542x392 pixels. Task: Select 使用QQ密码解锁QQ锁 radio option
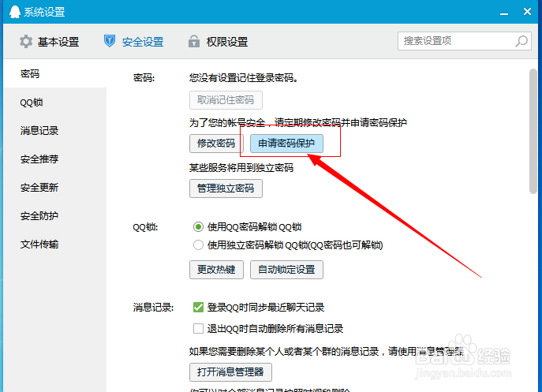(x=198, y=227)
